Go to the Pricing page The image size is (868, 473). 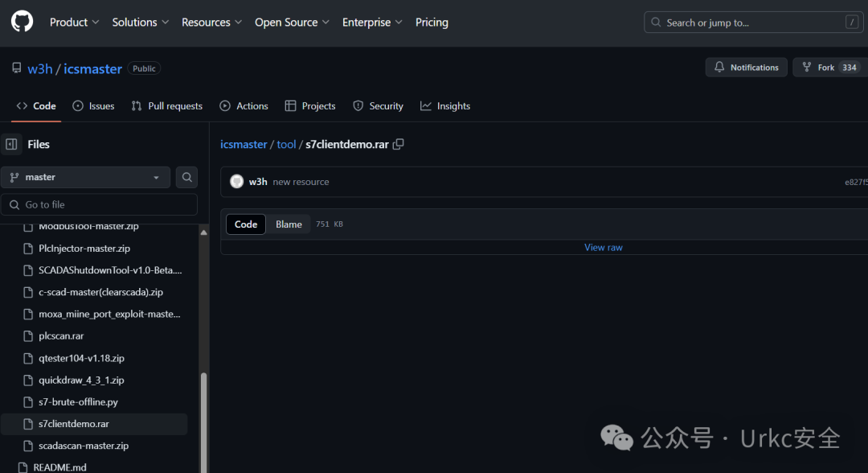tap(432, 23)
